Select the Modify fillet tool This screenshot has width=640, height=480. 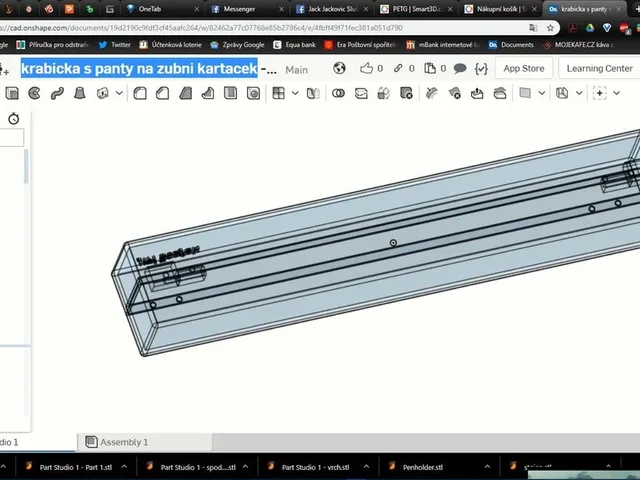coord(432,93)
